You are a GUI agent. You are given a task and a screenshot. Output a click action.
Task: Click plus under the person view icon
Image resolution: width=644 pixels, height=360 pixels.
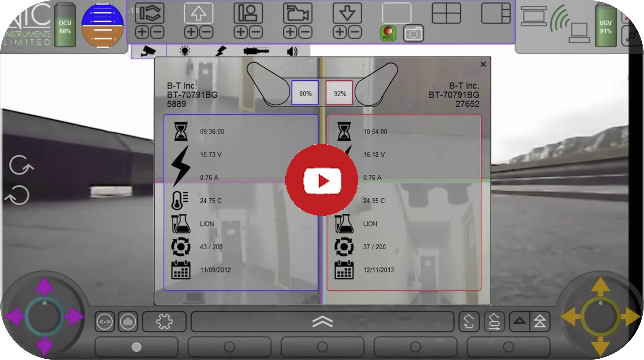click(241, 32)
